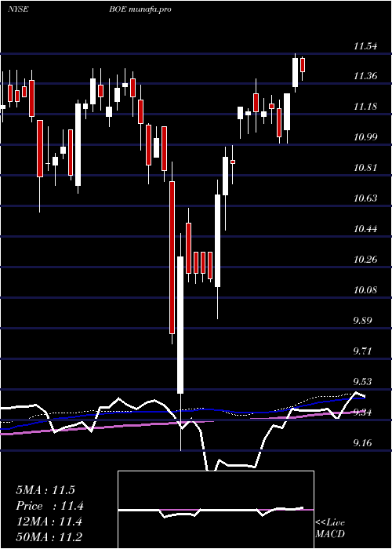Click the 10.26 price axis label
392x549 pixels.
pos(365,260)
